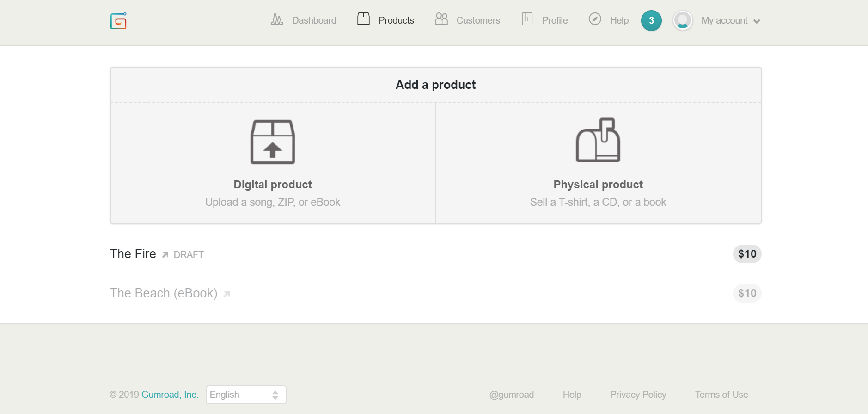
Task: Open the Profile menu item
Action: (x=554, y=20)
